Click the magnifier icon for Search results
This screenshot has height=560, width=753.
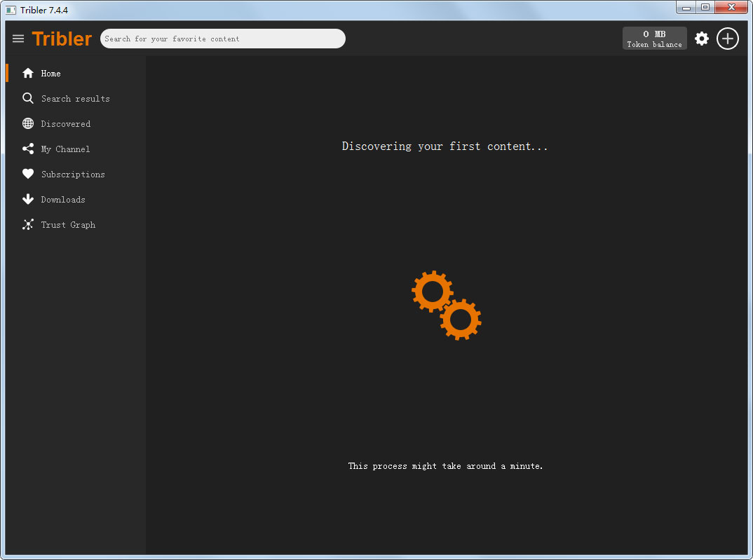(x=28, y=99)
